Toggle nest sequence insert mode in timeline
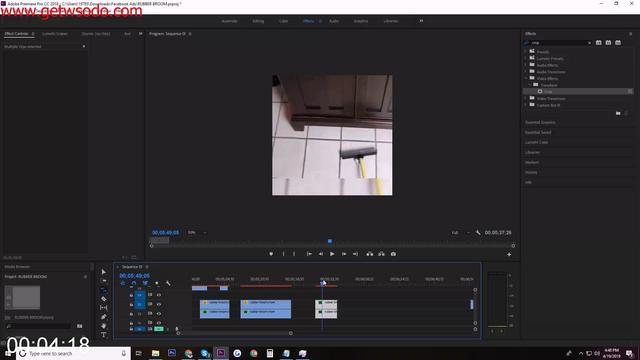Screen dimensions: 640x360 click(x=122, y=283)
